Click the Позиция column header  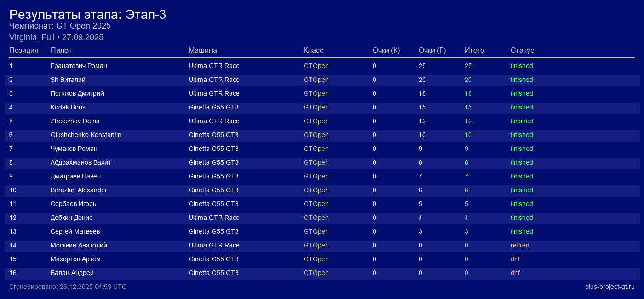tap(24, 50)
